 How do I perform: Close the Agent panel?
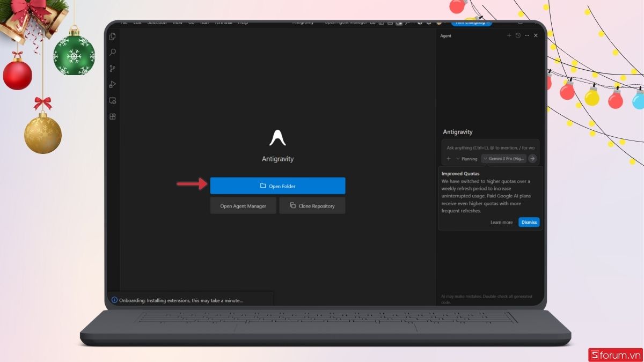536,35
